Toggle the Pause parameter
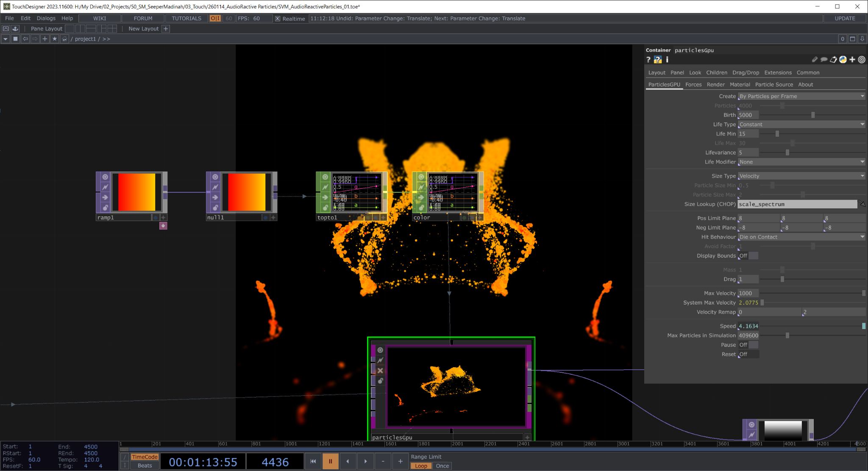The height and width of the screenshot is (471, 868). coord(748,345)
